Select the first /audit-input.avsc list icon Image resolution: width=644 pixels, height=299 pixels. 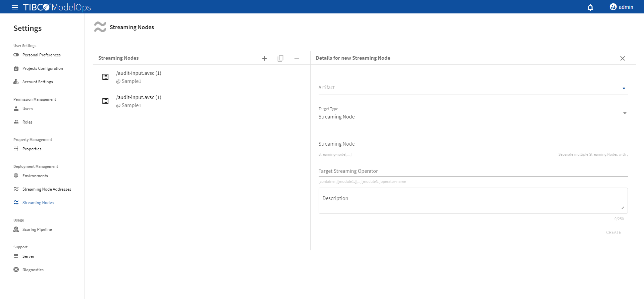(105, 77)
